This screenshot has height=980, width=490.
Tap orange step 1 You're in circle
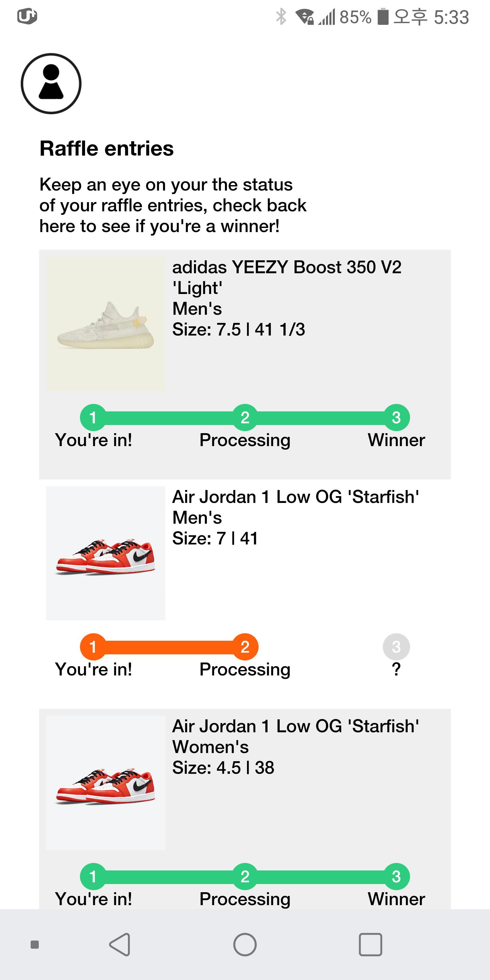coord(93,647)
